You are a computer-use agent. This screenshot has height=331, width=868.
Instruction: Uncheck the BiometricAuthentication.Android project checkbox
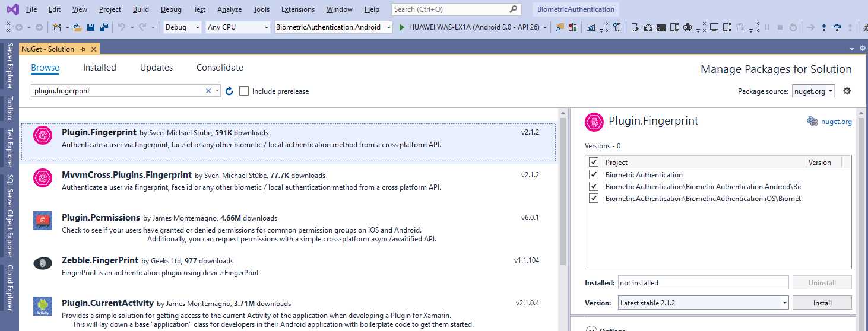point(594,186)
